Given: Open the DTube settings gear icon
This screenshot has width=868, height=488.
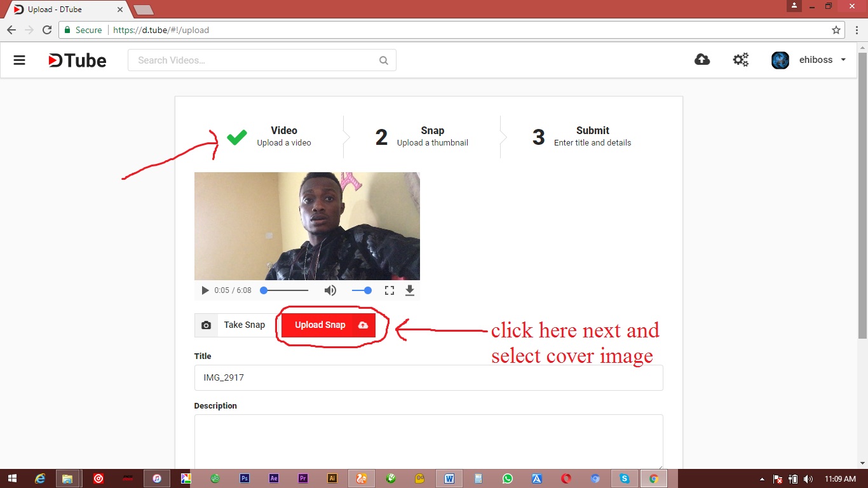Looking at the screenshot, I should point(740,59).
